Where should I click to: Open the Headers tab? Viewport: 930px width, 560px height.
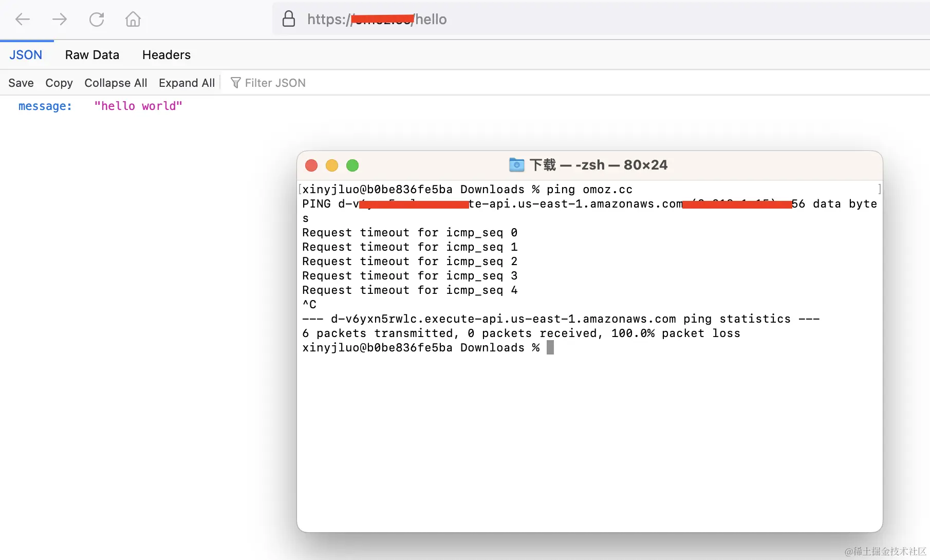166,55
